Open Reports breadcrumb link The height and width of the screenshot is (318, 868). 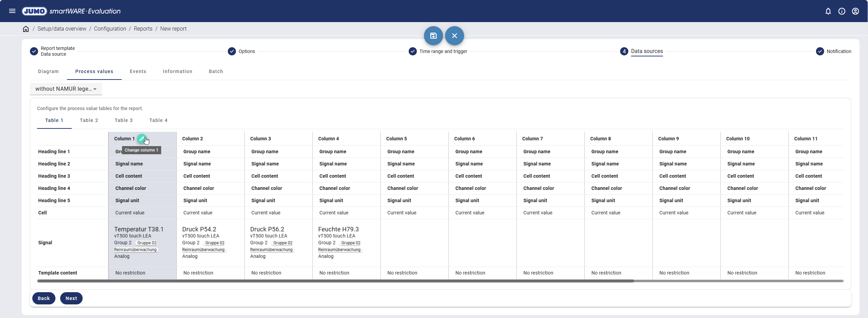point(143,29)
